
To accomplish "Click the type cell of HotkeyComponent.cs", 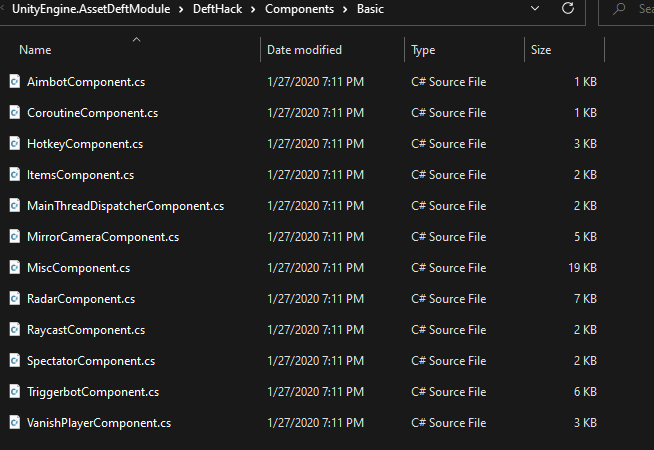I will [448, 144].
